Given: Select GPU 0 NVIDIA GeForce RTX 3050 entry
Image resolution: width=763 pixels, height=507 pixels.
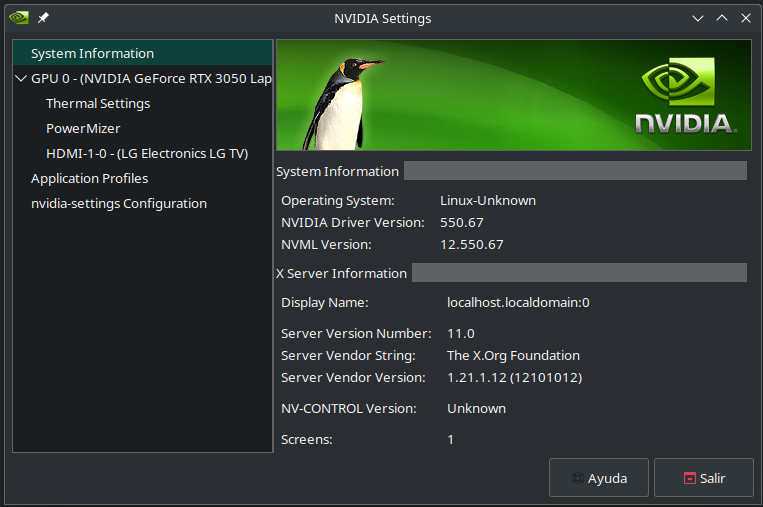Looking at the screenshot, I should [150, 78].
